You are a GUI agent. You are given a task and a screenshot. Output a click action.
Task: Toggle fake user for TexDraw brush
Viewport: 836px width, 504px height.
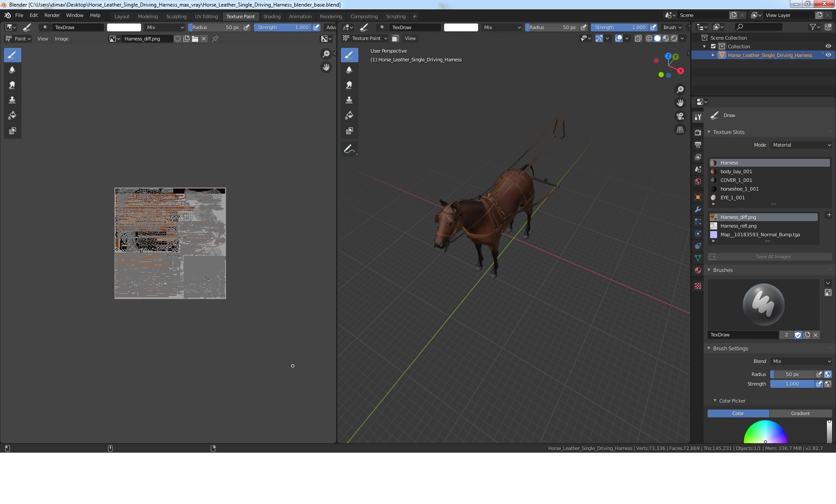[x=798, y=335]
